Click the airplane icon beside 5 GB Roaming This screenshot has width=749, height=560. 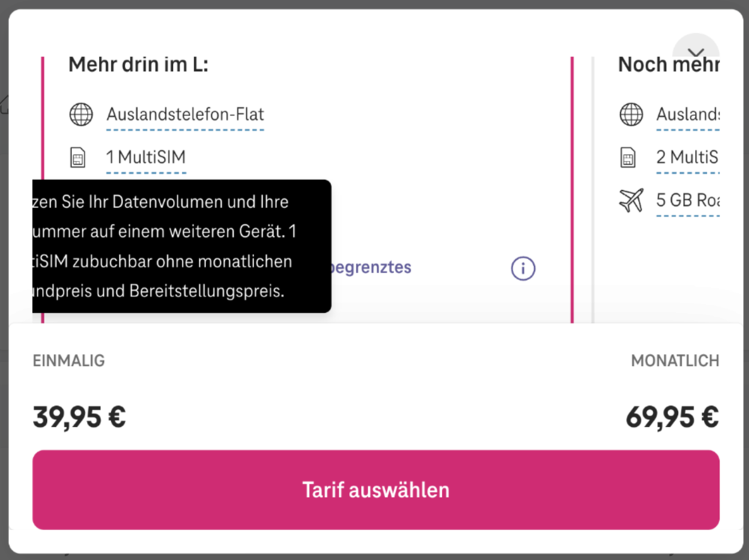(x=631, y=200)
